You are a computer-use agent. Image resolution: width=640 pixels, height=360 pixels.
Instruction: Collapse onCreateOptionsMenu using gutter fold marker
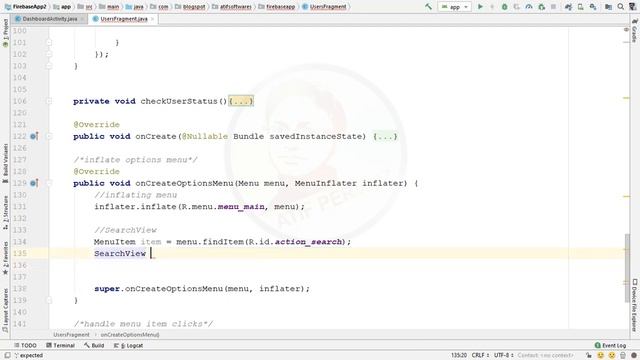[x=49, y=183]
